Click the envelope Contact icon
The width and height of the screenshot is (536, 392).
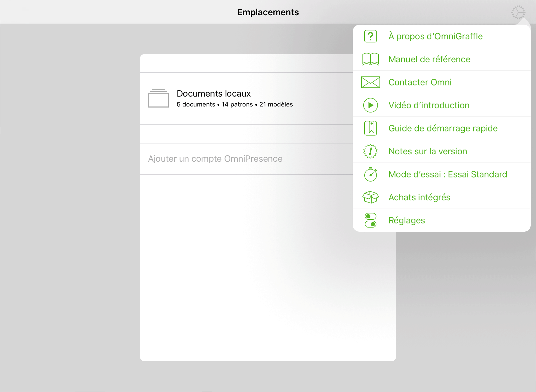[x=370, y=82]
